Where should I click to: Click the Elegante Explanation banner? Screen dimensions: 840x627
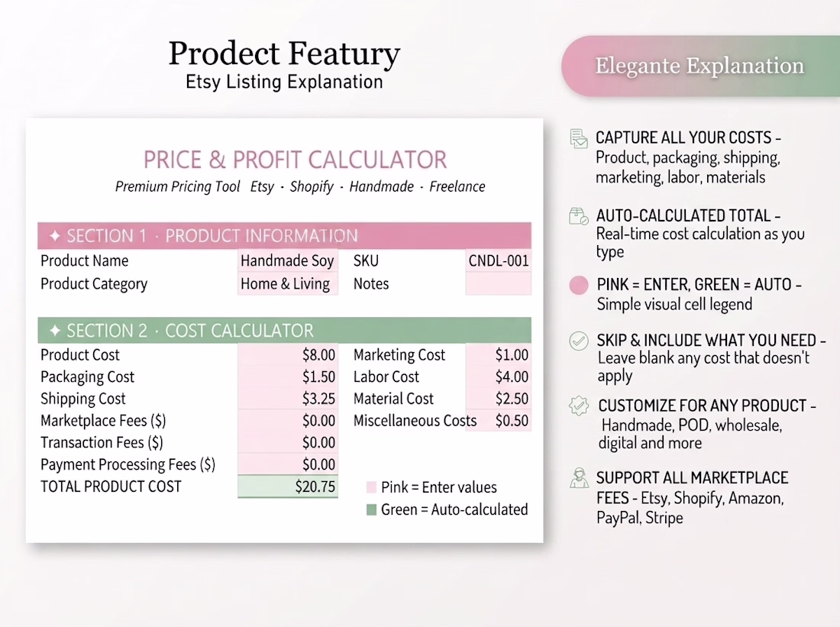point(701,66)
